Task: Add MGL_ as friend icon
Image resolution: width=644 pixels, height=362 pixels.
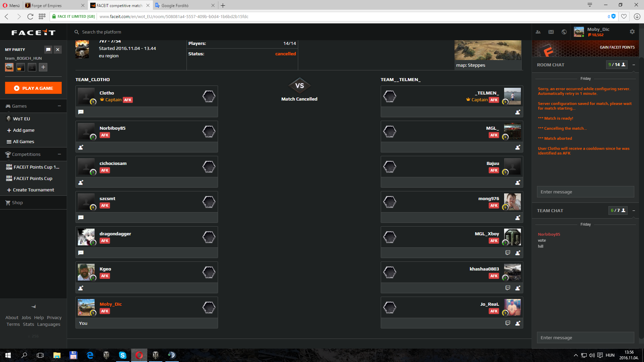Action: point(518,147)
